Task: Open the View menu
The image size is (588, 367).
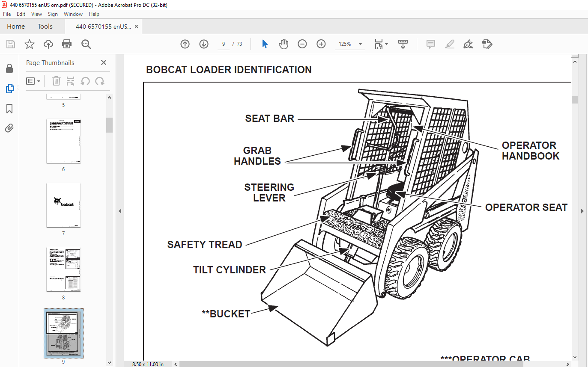Action: pos(36,14)
